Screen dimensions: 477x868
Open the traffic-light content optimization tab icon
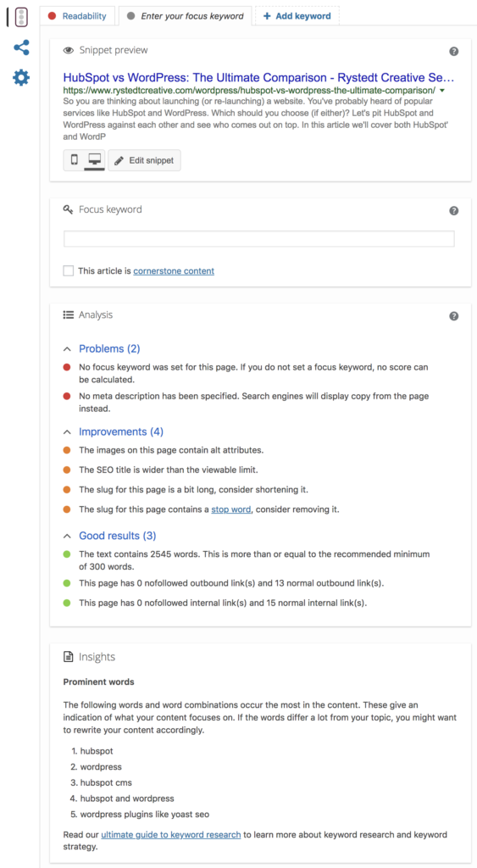21,17
